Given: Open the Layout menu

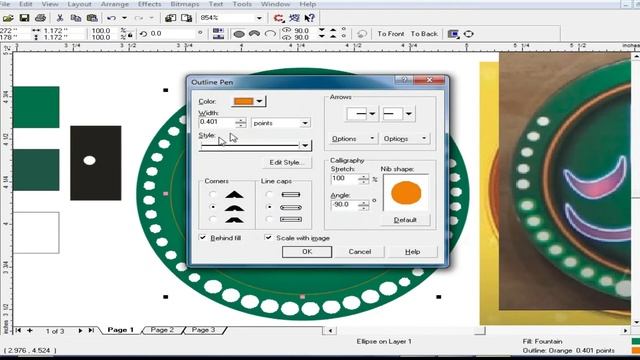Looking at the screenshot, I should click(79, 4).
